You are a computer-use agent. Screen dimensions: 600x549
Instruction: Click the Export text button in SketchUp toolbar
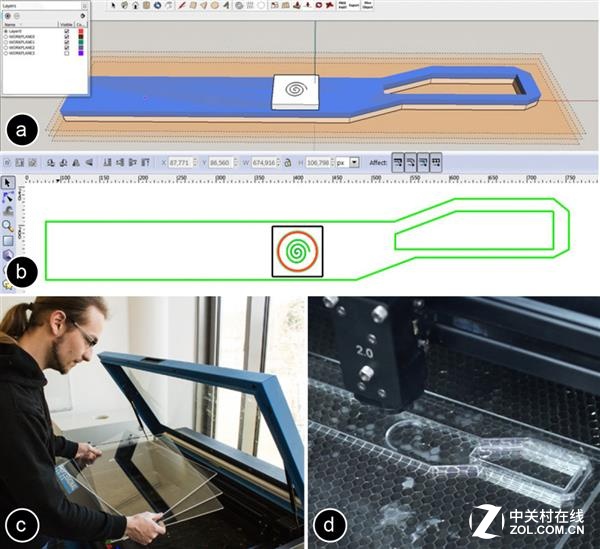tap(354, 5)
